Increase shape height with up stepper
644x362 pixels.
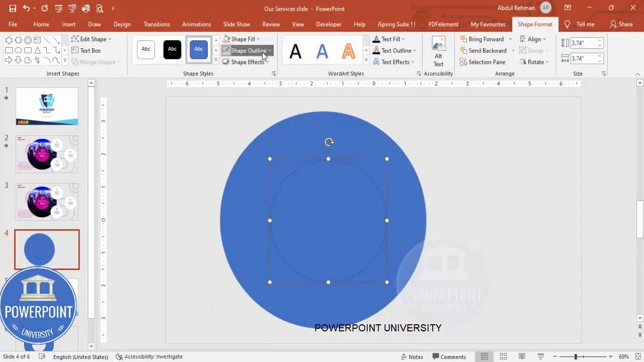(x=600, y=41)
